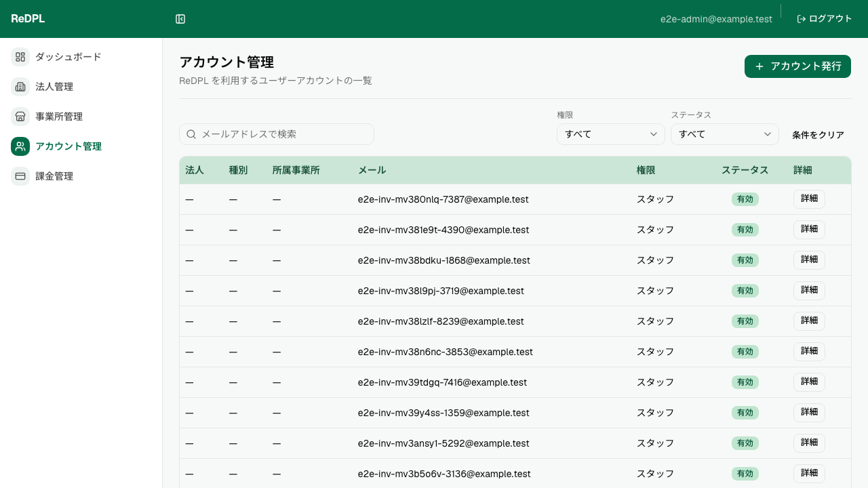Log out with the ログアウト button
The height and width of the screenshot is (488, 868).
pos(824,19)
